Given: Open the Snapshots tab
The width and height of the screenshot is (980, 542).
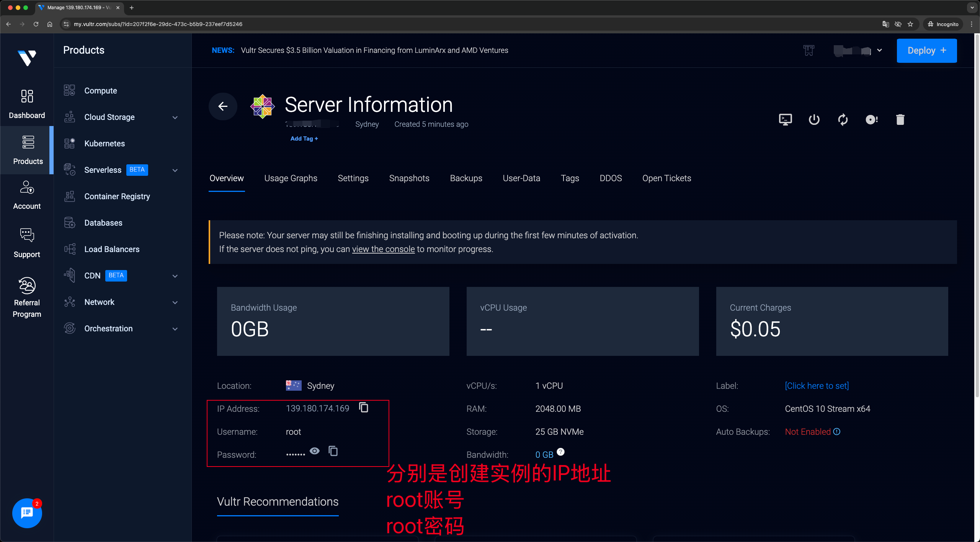Looking at the screenshot, I should click(x=409, y=178).
